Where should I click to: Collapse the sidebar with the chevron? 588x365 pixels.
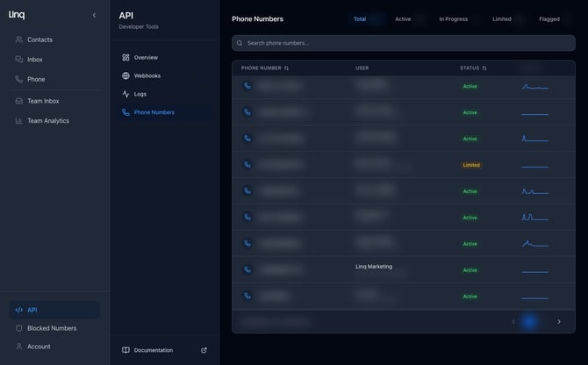click(95, 15)
